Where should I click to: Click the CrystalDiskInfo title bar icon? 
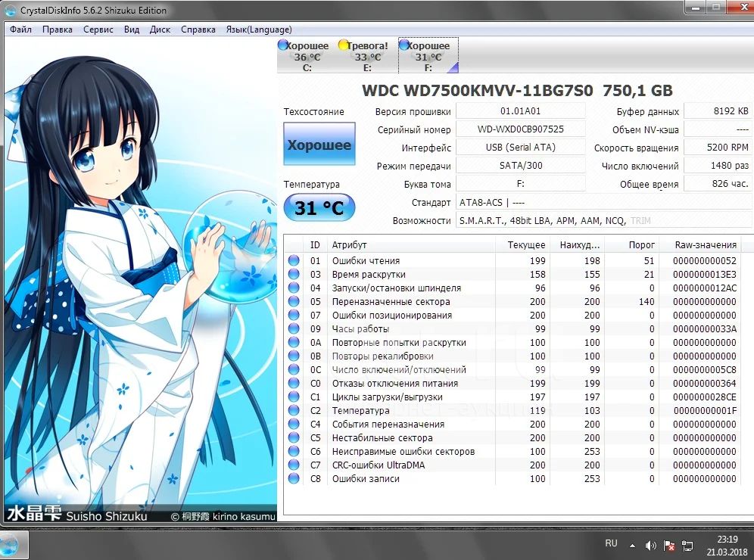[11, 10]
